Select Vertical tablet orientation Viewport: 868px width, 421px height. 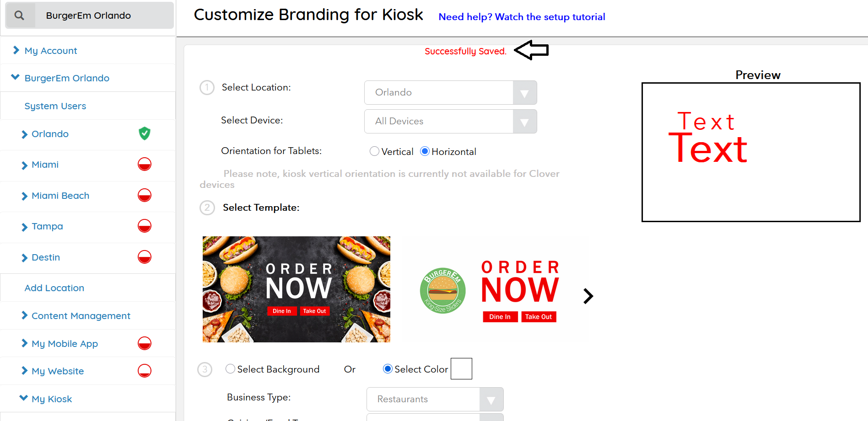(x=374, y=151)
